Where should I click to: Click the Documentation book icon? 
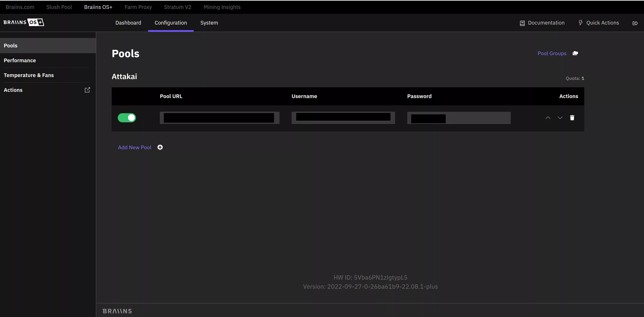pyautogui.click(x=522, y=23)
